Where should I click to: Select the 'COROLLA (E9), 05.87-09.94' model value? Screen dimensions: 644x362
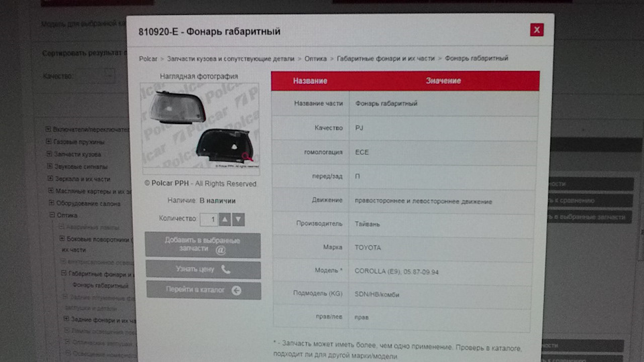click(x=396, y=271)
